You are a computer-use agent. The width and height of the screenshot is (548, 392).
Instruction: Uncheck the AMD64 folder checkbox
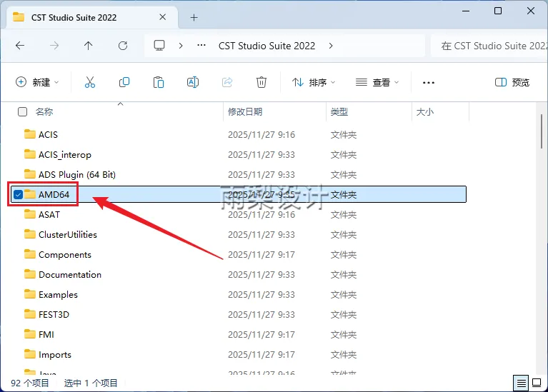(18, 195)
